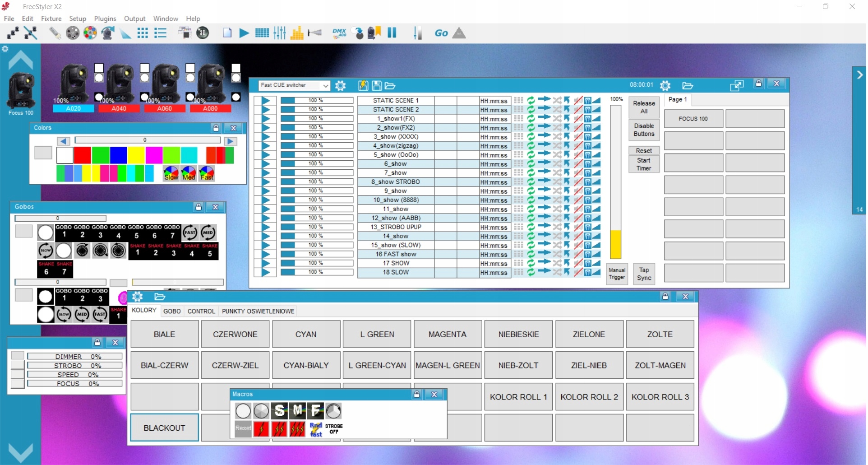
Task: Switch to the GOBO tab
Action: pyautogui.click(x=172, y=311)
